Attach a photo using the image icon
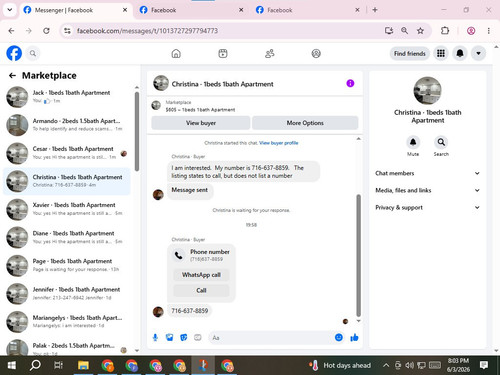This screenshot has width=500, height=375. pos(169,338)
